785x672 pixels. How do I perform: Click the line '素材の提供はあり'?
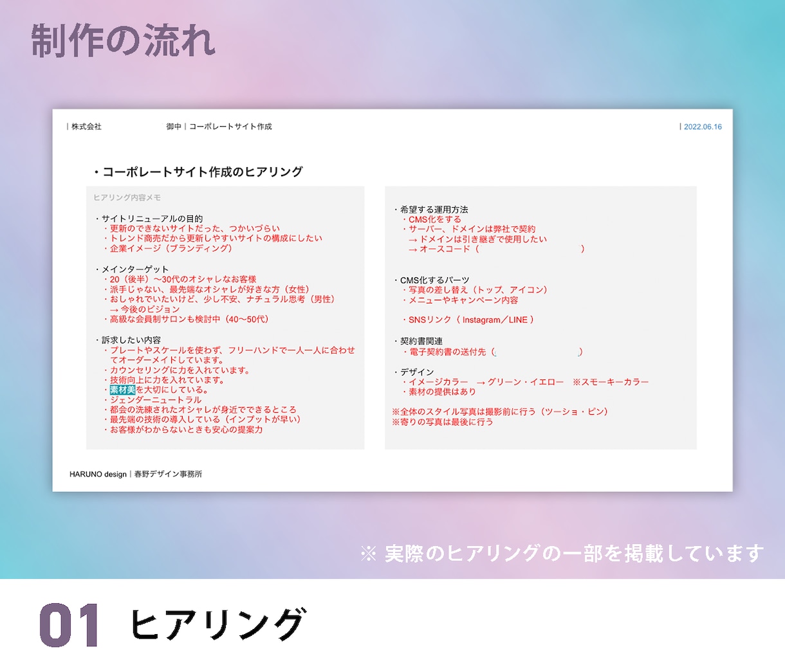point(442,392)
